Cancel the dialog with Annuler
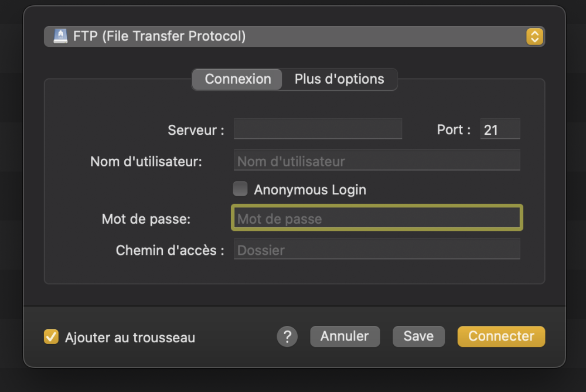The image size is (586, 392). tap(345, 336)
